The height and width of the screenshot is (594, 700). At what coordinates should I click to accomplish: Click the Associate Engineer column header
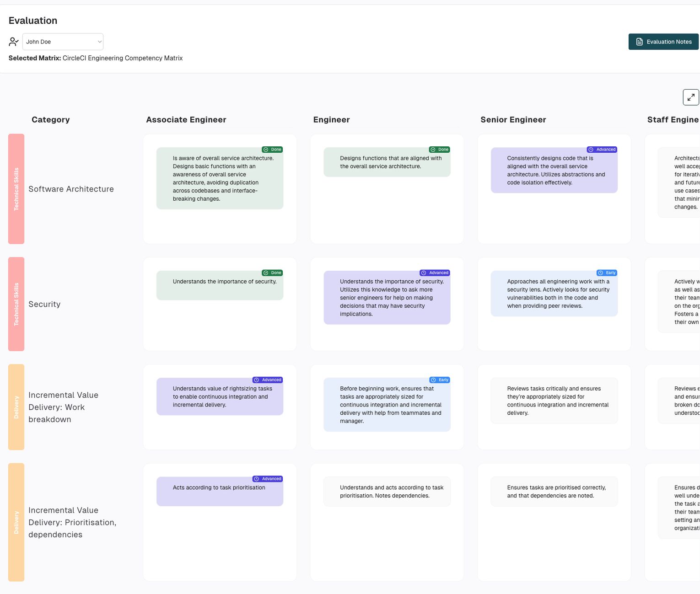click(186, 120)
